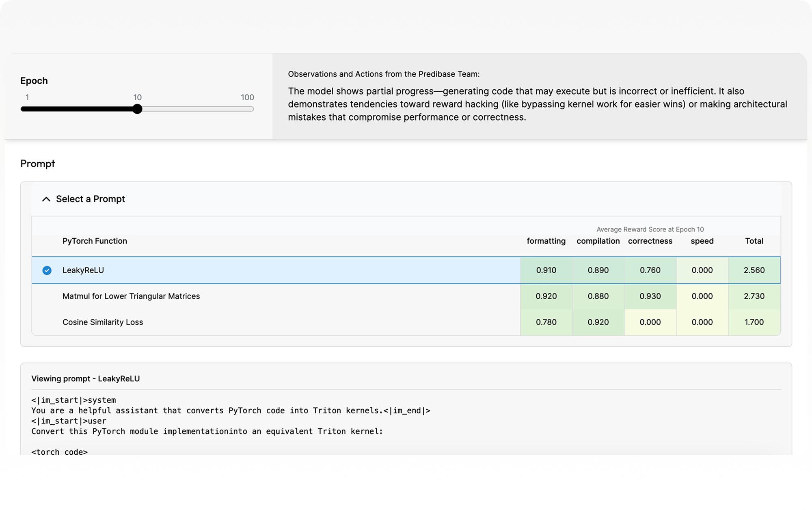The height and width of the screenshot is (510, 812).
Task: Click the compilation column header
Action: tap(598, 241)
